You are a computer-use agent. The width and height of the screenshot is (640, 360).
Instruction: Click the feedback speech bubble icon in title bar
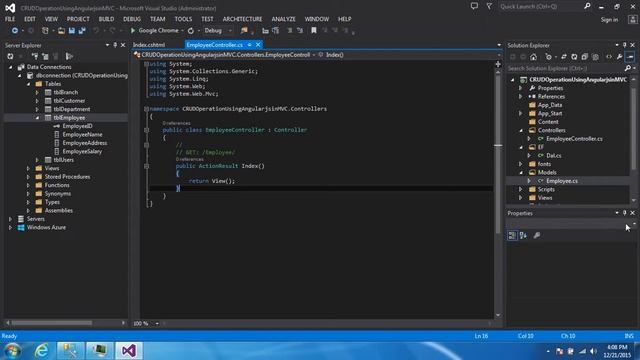pyautogui.click(x=474, y=6)
